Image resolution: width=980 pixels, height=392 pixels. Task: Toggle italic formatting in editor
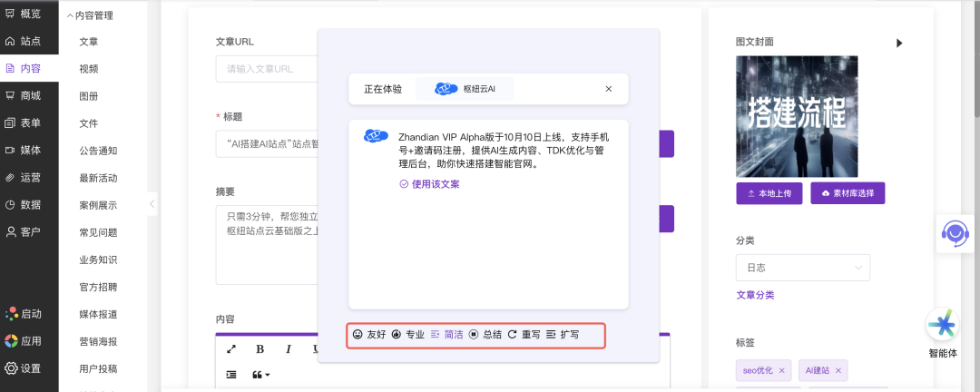pyautogui.click(x=289, y=348)
